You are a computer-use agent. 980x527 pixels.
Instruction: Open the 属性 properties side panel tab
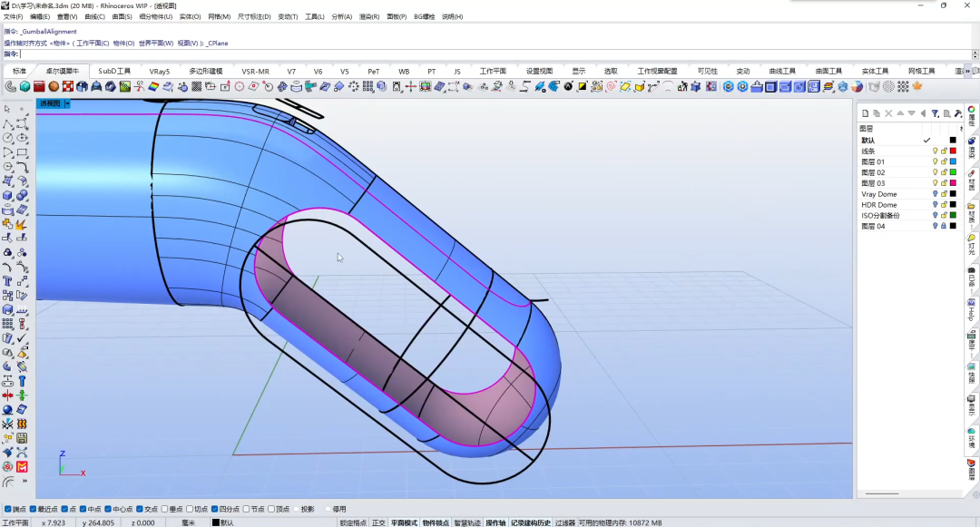[972, 117]
